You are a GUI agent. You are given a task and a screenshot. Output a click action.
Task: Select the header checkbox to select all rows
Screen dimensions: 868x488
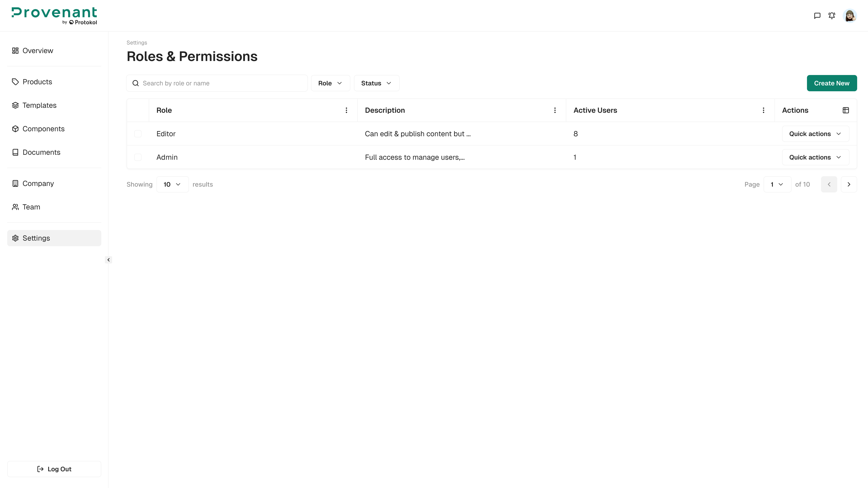138,110
